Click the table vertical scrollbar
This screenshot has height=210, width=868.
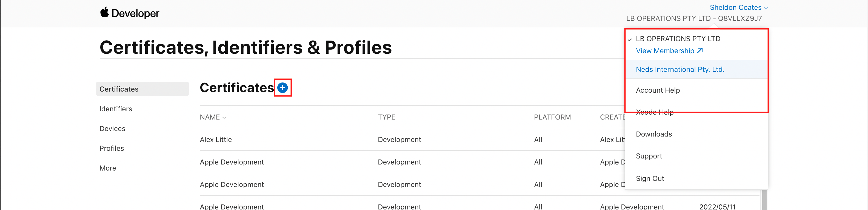[764, 200]
